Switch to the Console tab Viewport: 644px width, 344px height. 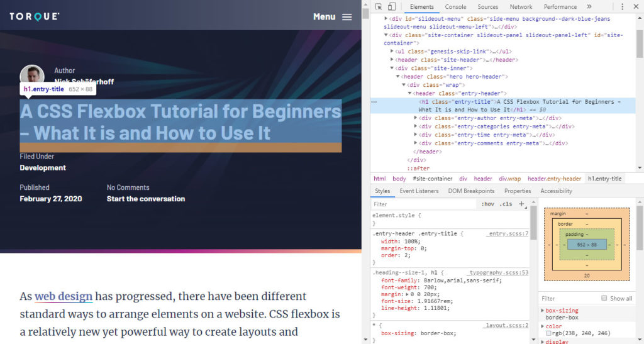point(455,6)
